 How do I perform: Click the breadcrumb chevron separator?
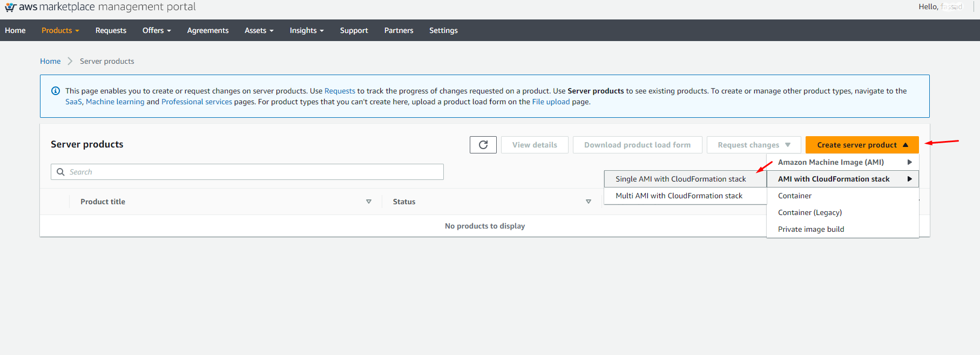pos(70,61)
